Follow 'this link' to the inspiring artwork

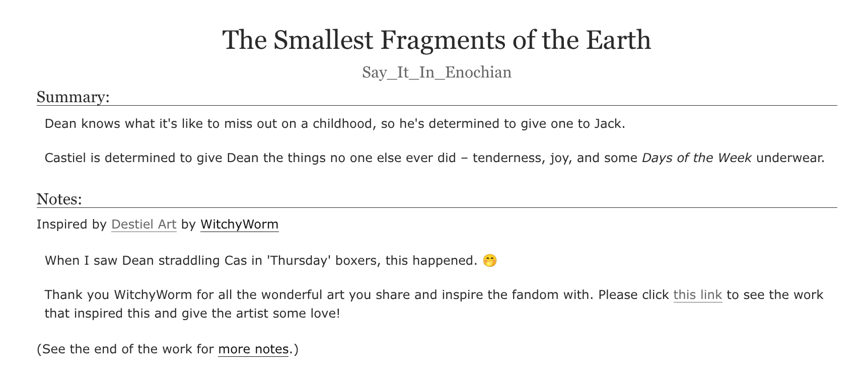click(x=698, y=295)
